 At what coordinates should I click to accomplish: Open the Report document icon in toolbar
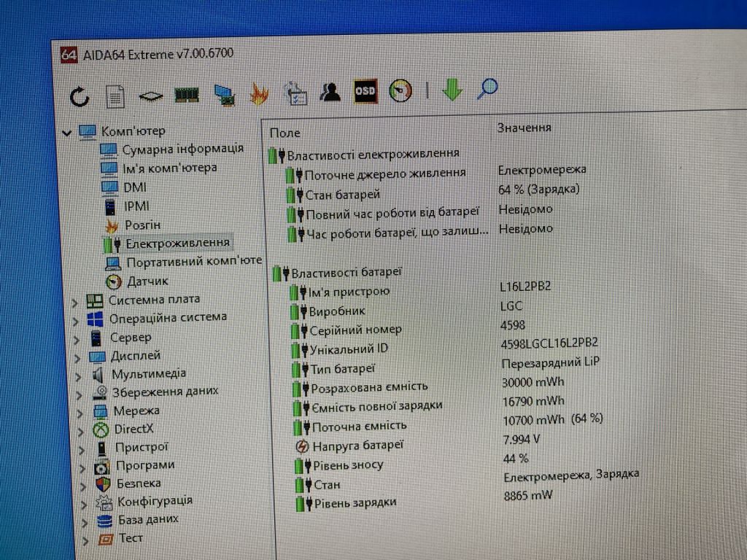115,96
